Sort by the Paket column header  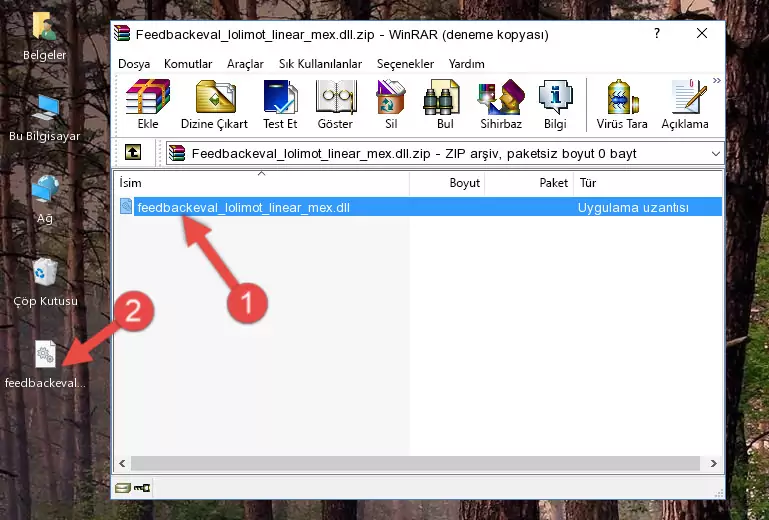click(x=529, y=183)
